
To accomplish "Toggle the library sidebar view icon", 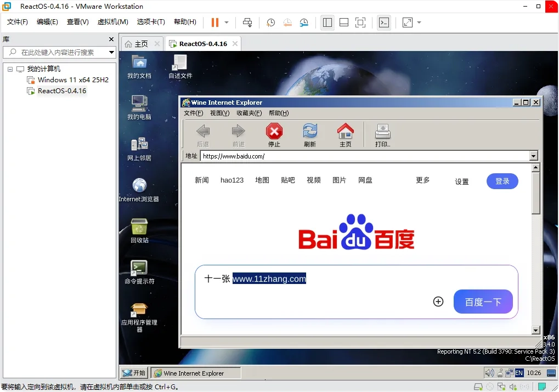I will point(328,22).
